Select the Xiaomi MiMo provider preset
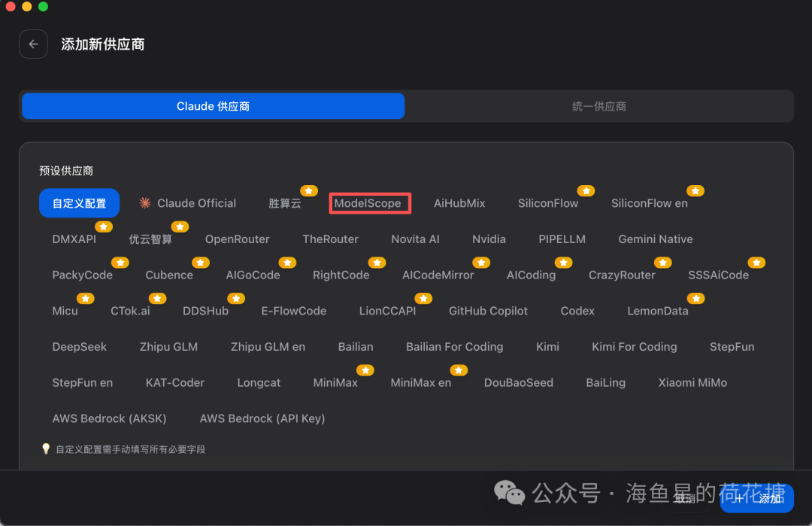The height and width of the screenshot is (526, 812). tap(692, 382)
